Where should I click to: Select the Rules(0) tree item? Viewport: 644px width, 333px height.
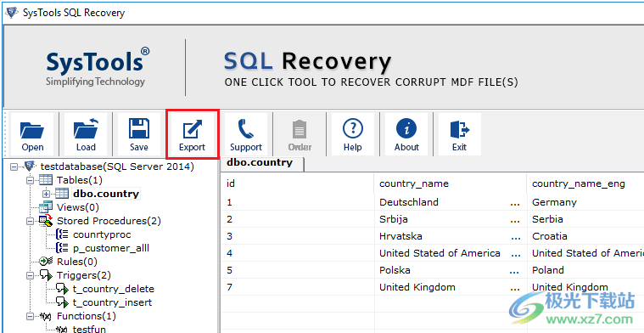(x=77, y=262)
